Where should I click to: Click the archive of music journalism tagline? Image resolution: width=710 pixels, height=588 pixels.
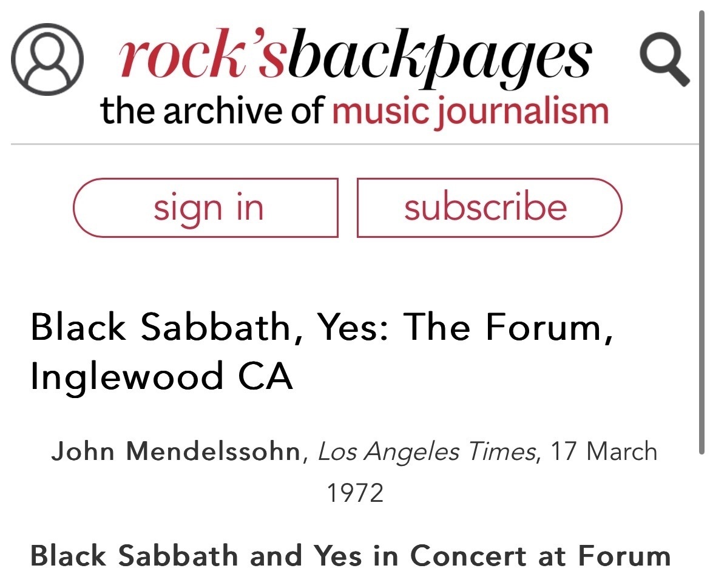(x=354, y=111)
